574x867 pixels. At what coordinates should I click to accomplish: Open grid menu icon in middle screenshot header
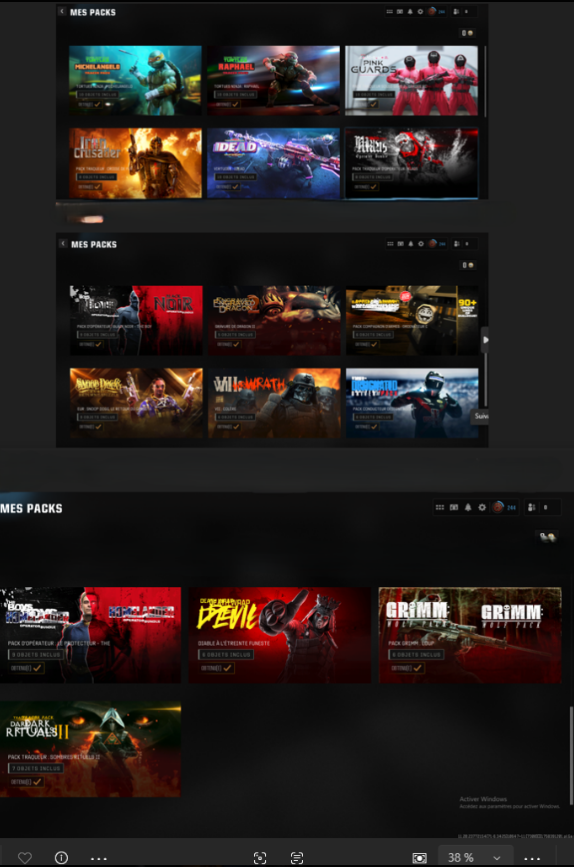tap(390, 243)
